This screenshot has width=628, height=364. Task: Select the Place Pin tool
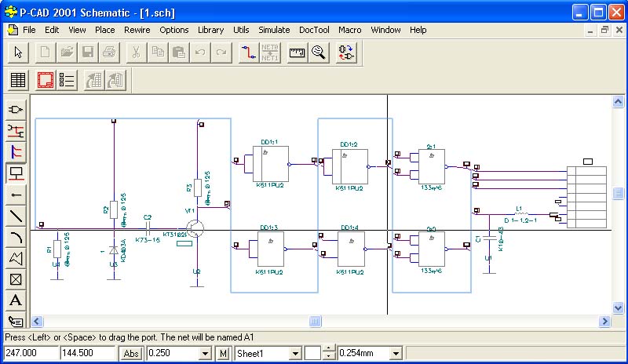click(16, 195)
